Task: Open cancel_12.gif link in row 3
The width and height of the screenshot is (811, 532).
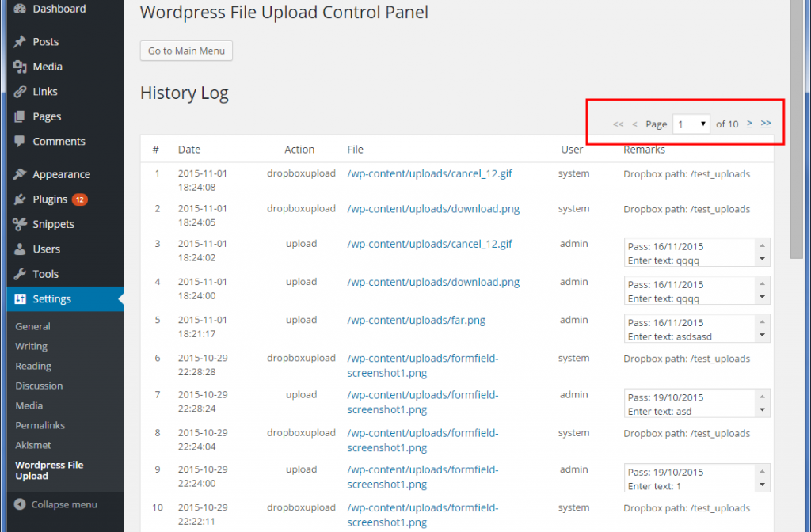Action: point(429,244)
